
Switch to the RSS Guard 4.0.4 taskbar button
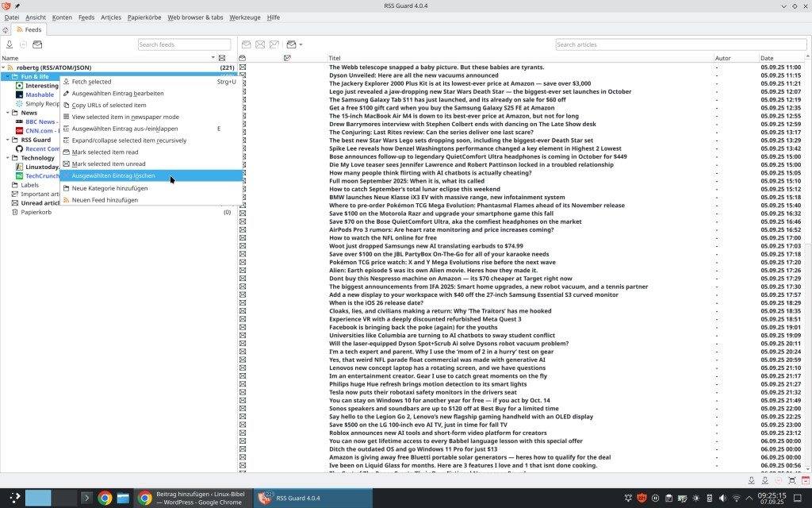[312, 498]
